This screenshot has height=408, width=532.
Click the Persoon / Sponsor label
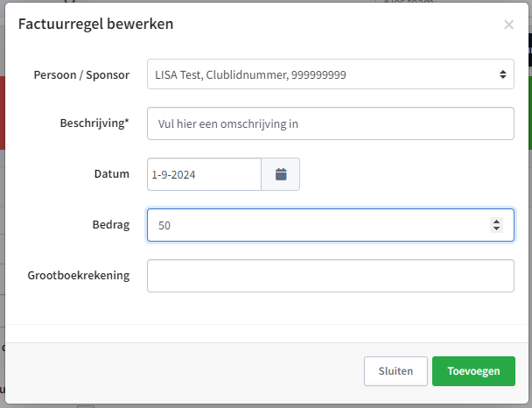coord(81,74)
